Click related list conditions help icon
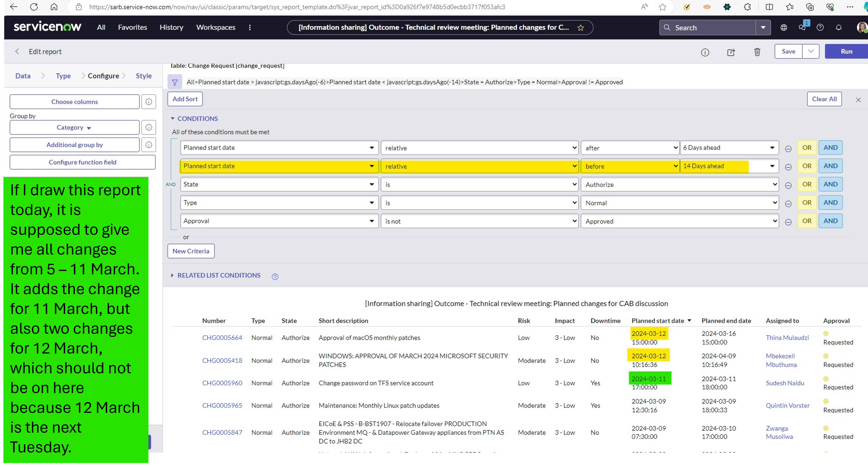The height and width of the screenshot is (467, 868). 275,277
